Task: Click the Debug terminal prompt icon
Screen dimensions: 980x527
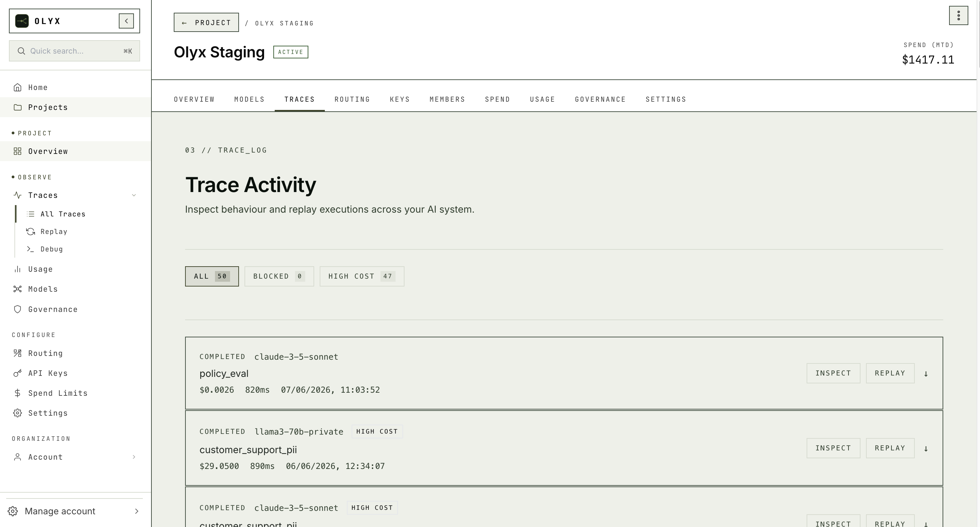Action: 31,249
